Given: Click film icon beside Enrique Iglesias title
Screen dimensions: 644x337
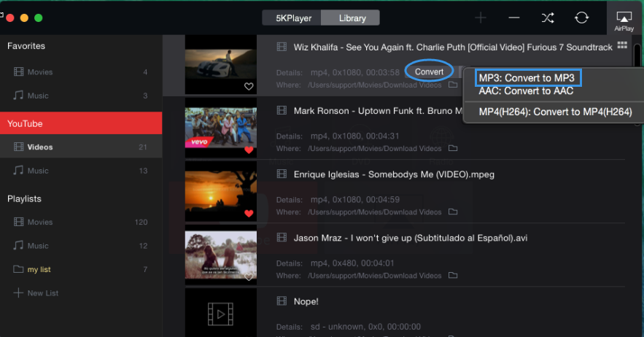Looking at the screenshot, I should [x=282, y=174].
